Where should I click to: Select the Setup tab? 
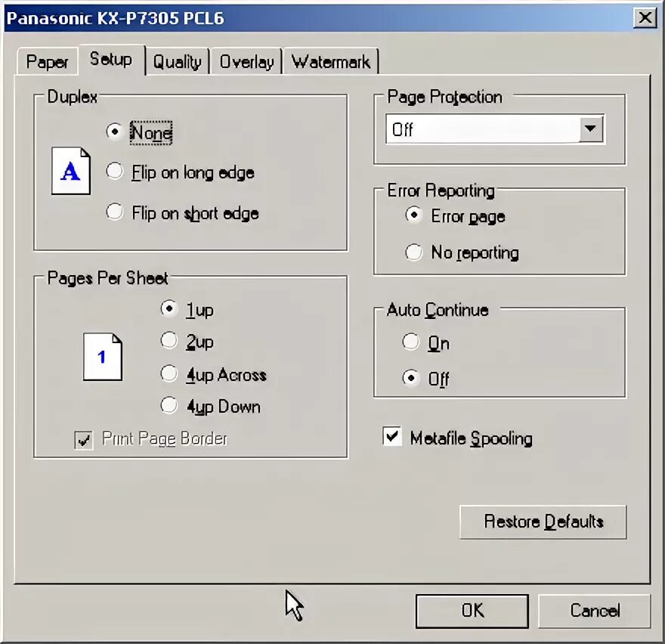[111, 60]
